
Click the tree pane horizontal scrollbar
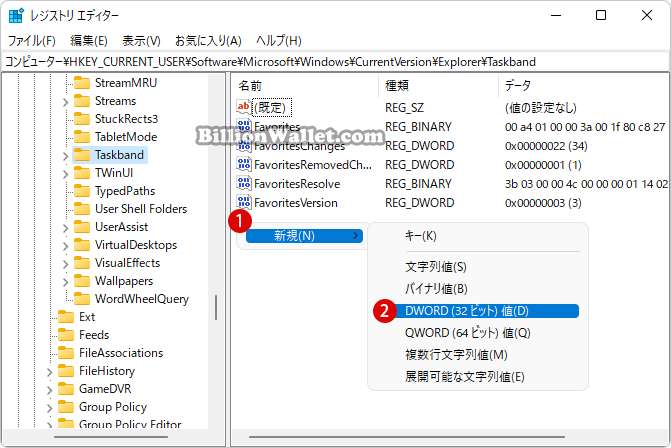click(111, 437)
